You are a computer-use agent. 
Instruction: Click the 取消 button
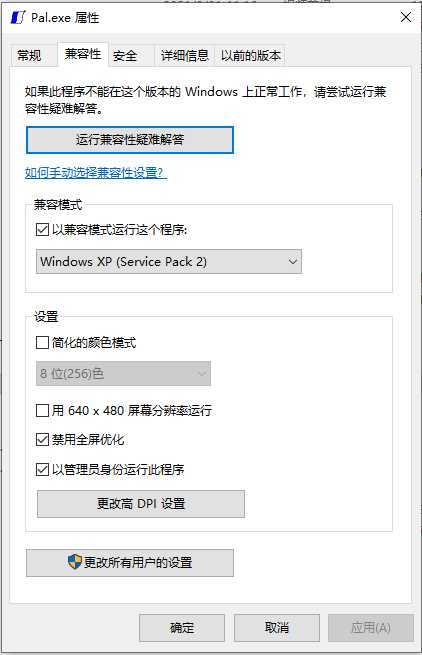tap(277, 627)
